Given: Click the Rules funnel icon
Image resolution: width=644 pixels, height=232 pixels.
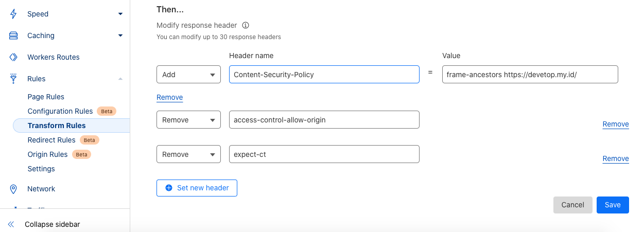Looking at the screenshot, I should point(13,79).
